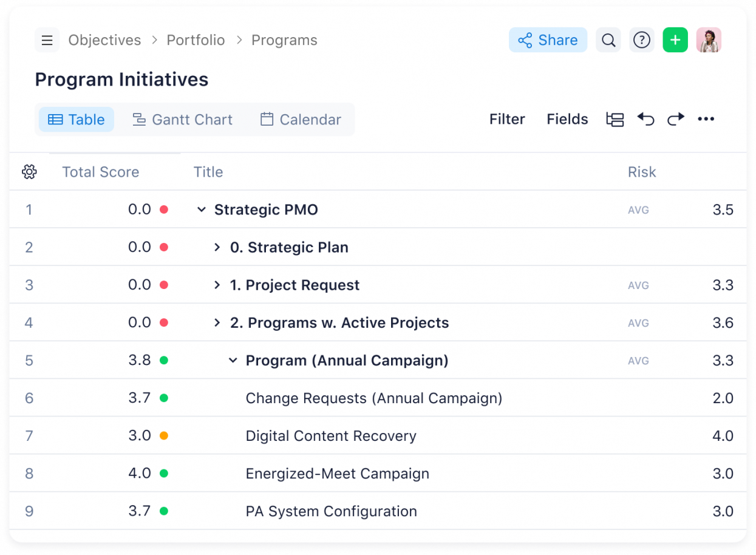
Task: Click the orange status dot for Digital Content Recovery
Action: (x=163, y=435)
